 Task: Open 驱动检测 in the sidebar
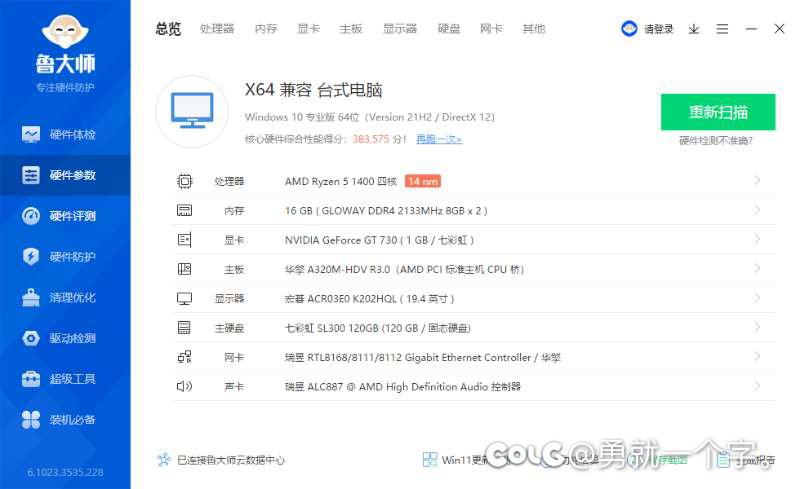65,338
